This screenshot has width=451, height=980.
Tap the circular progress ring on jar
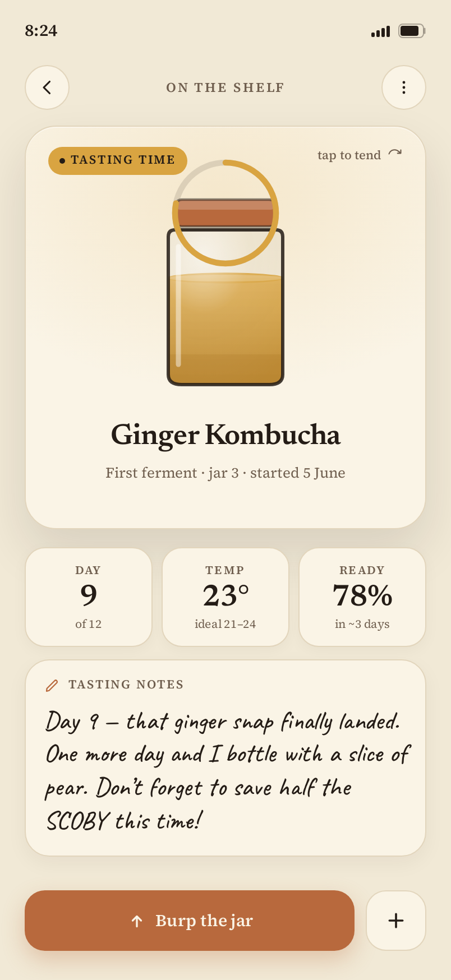click(225, 213)
